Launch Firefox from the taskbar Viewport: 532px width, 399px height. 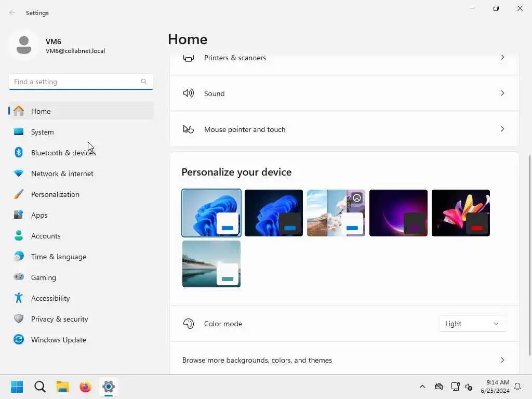tap(86, 387)
